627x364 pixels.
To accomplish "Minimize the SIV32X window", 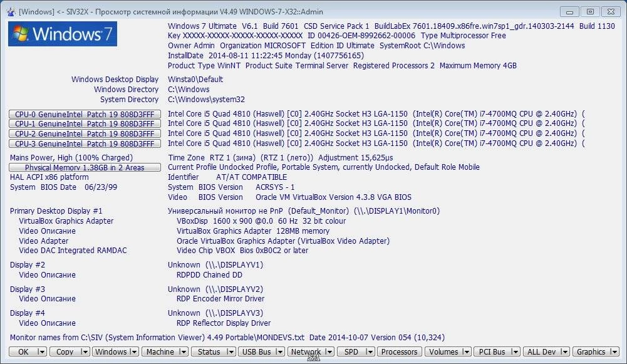I will pos(569,12).
